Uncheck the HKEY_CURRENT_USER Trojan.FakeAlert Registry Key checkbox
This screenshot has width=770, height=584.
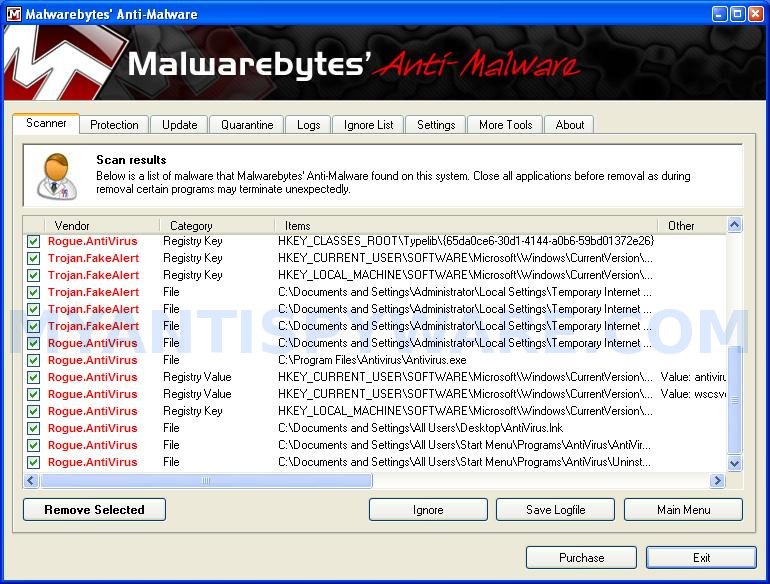coord(33,258)
